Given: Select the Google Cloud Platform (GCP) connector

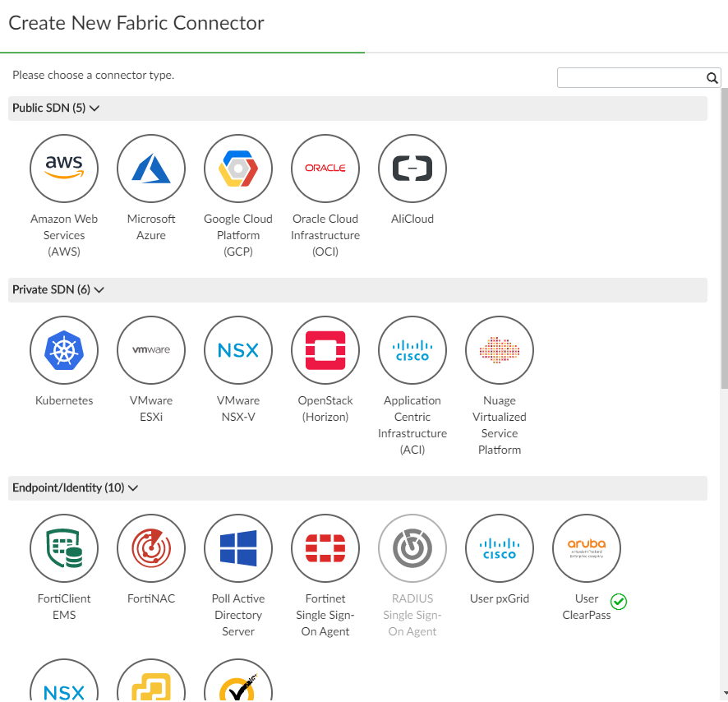Looking at the screenshot, I should 238,169.
